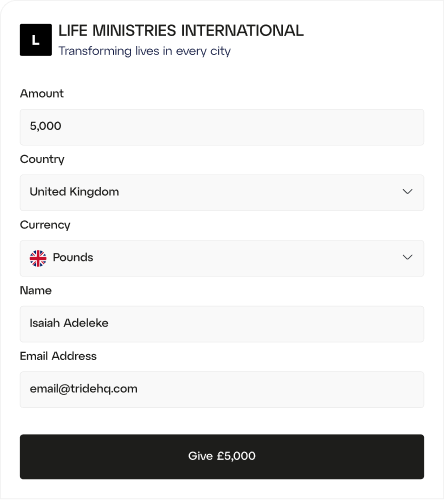Select the United Kingdom country field
The width and height of the screenshot is (444, 500).
[x=222, y=192]
